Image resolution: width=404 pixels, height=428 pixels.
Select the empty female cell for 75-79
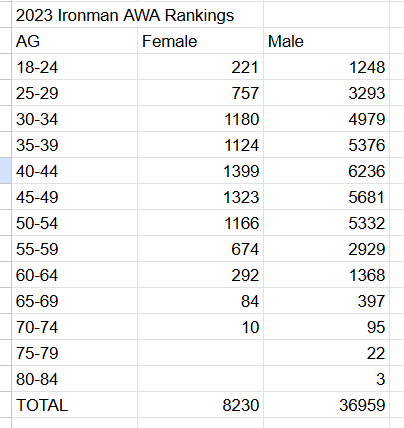point(200,353)
